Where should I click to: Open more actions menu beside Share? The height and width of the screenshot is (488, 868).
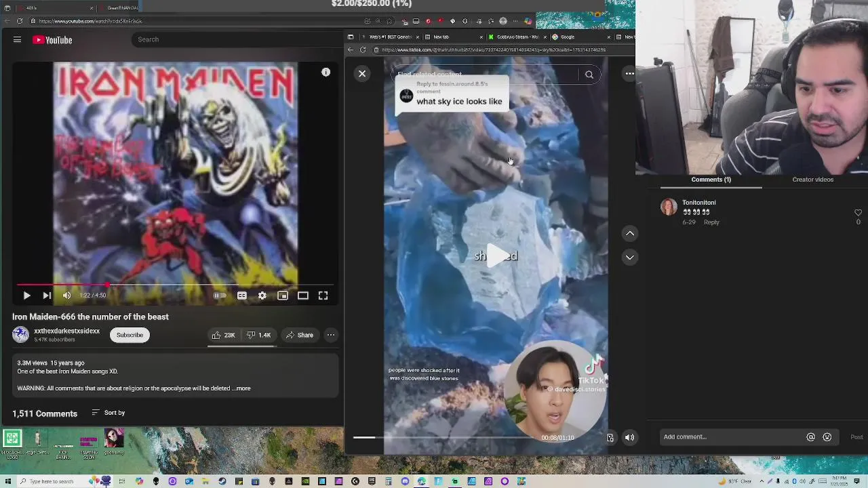[331, 335]
